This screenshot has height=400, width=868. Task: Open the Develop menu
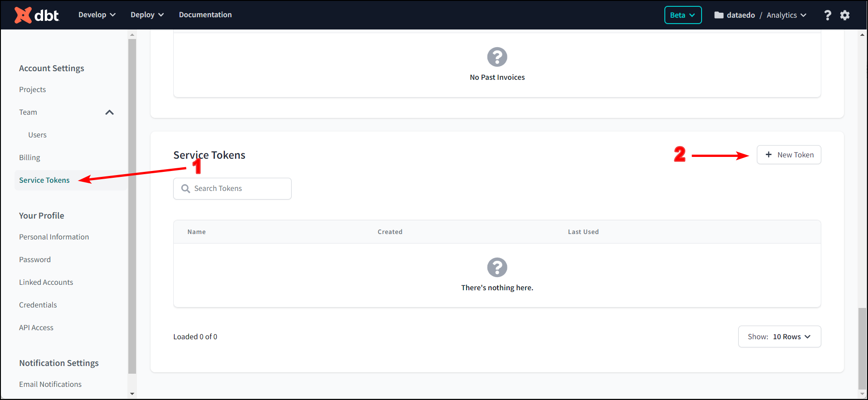pos(97,15)
